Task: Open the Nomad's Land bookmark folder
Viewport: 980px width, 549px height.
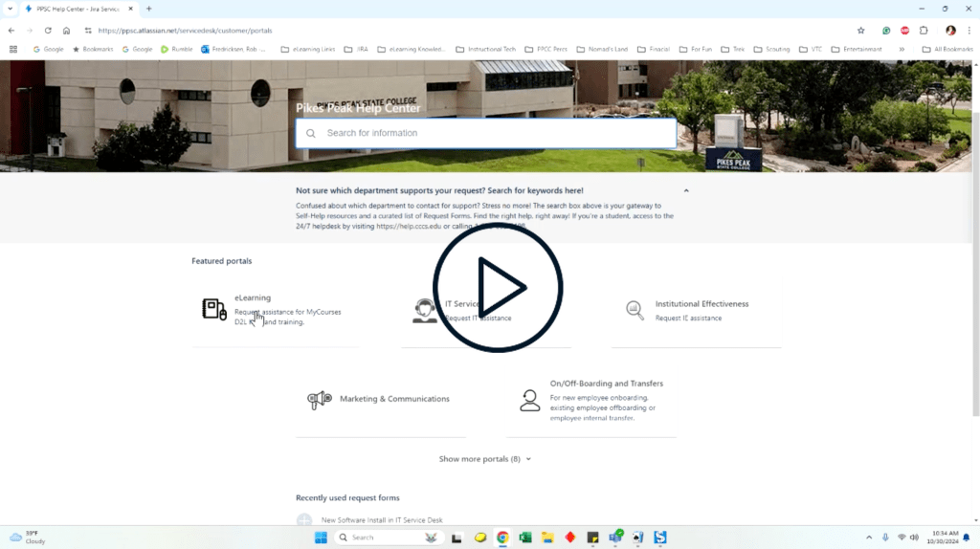Action: pyautogui.click(x=602, y=49)
